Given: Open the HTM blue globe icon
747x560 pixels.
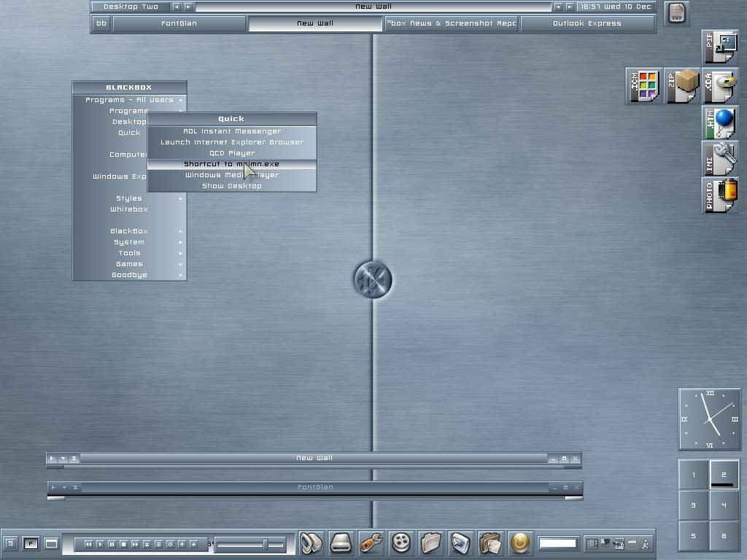Looking at the screenshot, I should (x=720, y=122).
